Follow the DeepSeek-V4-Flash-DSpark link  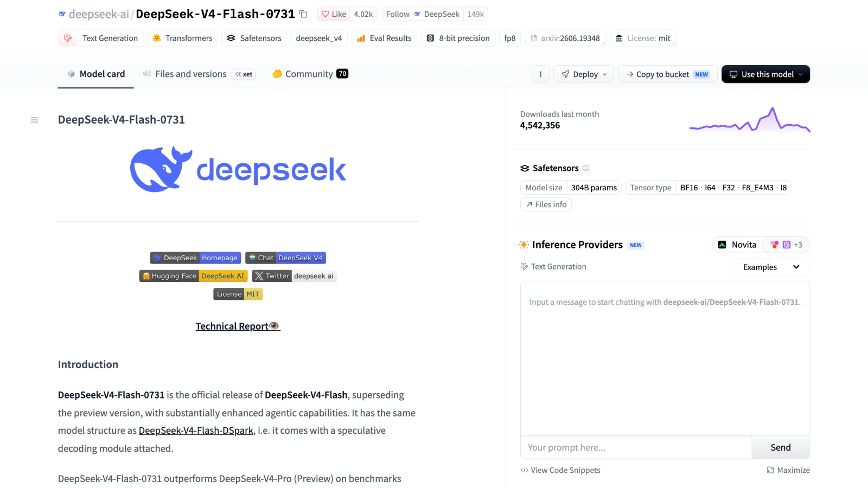coord(196,431)
